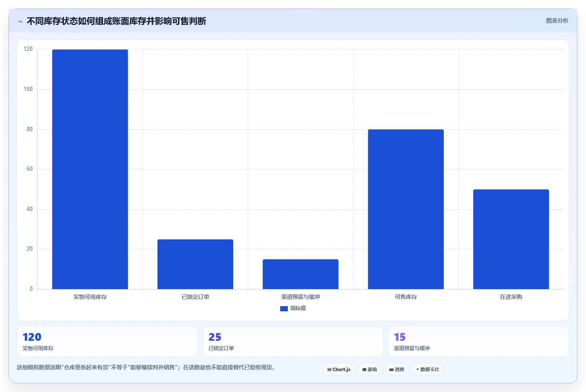This screenshot has height=392, width=586.
Task: Select the 在途采购 bar in chart
Action: coord(511,239)
